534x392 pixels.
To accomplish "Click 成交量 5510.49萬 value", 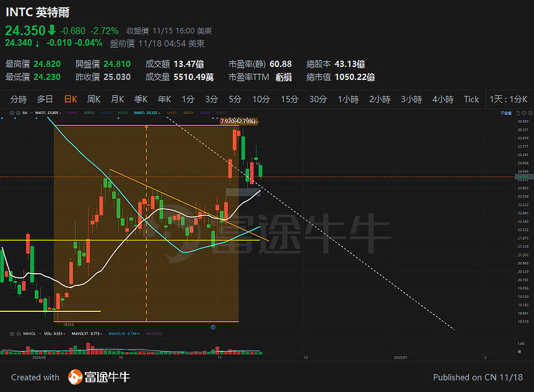I will pyautogui.click(x=194, y=77).
